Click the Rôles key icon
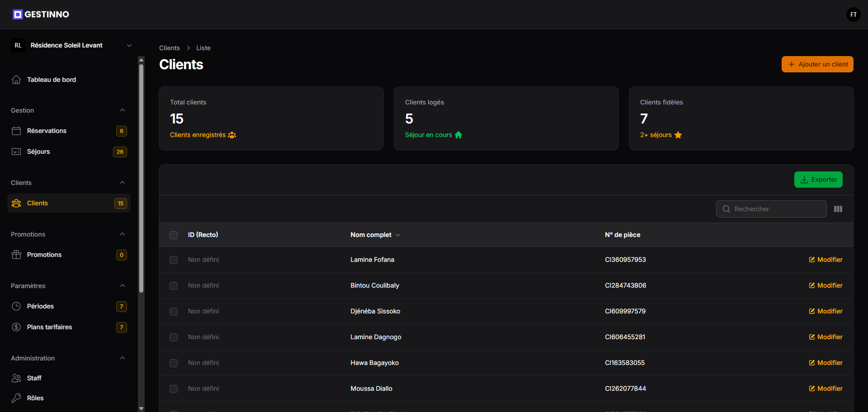Screen dimensions: 868x412 point(16,398)
